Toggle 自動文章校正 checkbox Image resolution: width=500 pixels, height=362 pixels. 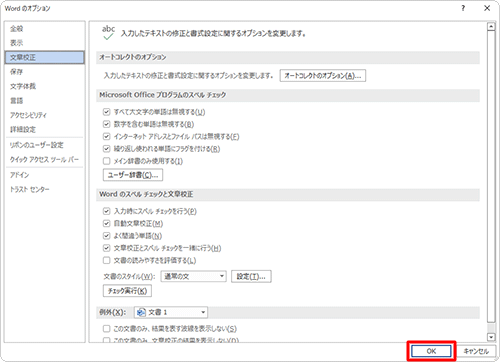click(106, 223)
